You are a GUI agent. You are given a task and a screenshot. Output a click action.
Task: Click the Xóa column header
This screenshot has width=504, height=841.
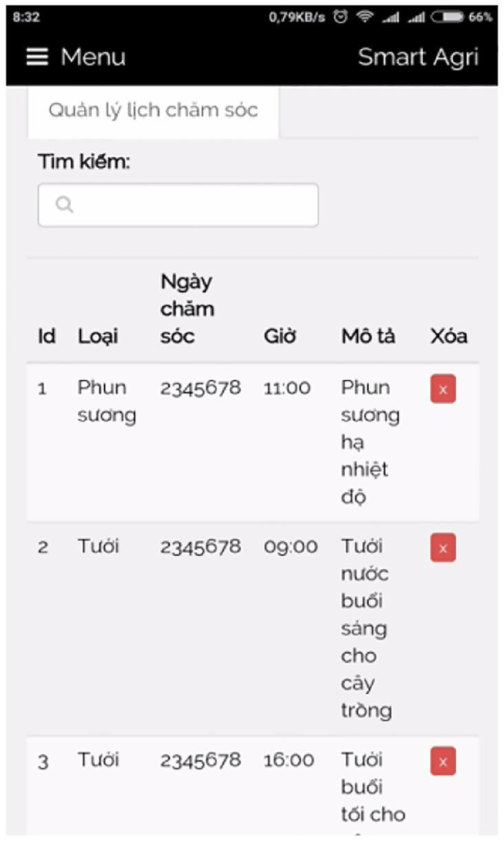coord(448,336)
